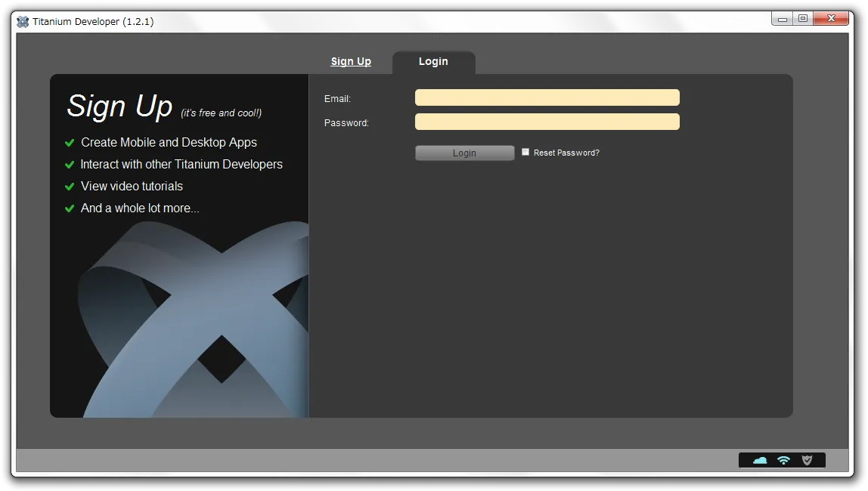
Task: Click checkmark beside Create Mobile and Desktop Apps
Action: click(x=70, y=143)
